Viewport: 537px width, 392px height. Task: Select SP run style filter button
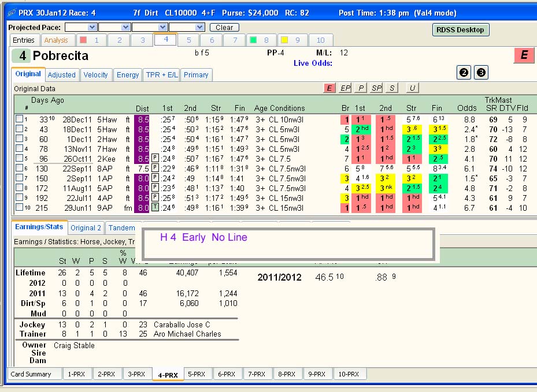pos(376,88)
